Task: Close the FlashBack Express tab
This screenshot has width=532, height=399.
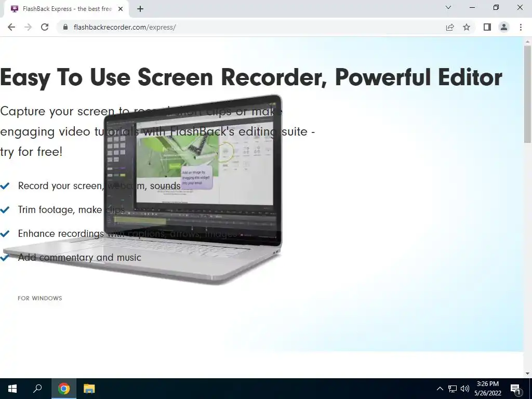Action: tap(121, 9)
